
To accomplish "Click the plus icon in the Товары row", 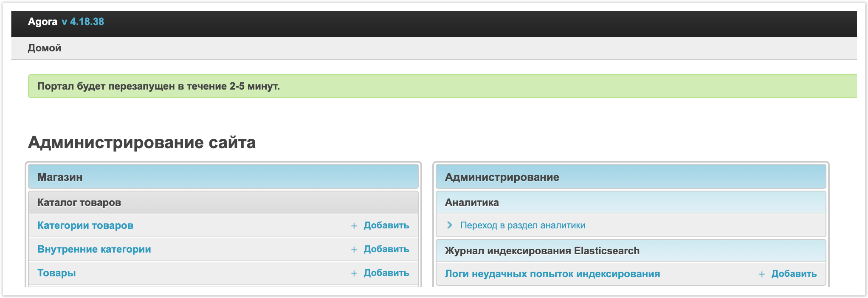I will [354, 273].
